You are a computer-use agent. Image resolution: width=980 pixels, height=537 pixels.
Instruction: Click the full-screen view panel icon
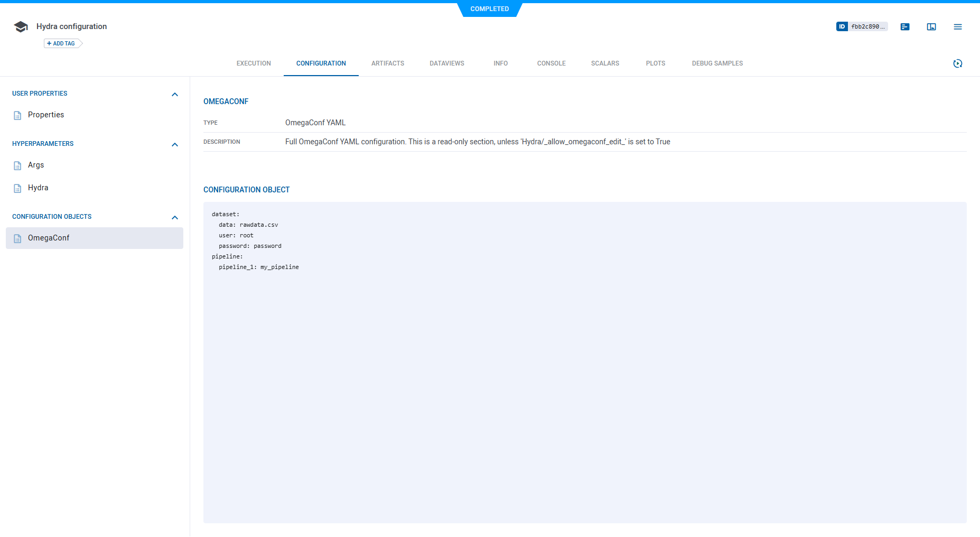(931, 27)
